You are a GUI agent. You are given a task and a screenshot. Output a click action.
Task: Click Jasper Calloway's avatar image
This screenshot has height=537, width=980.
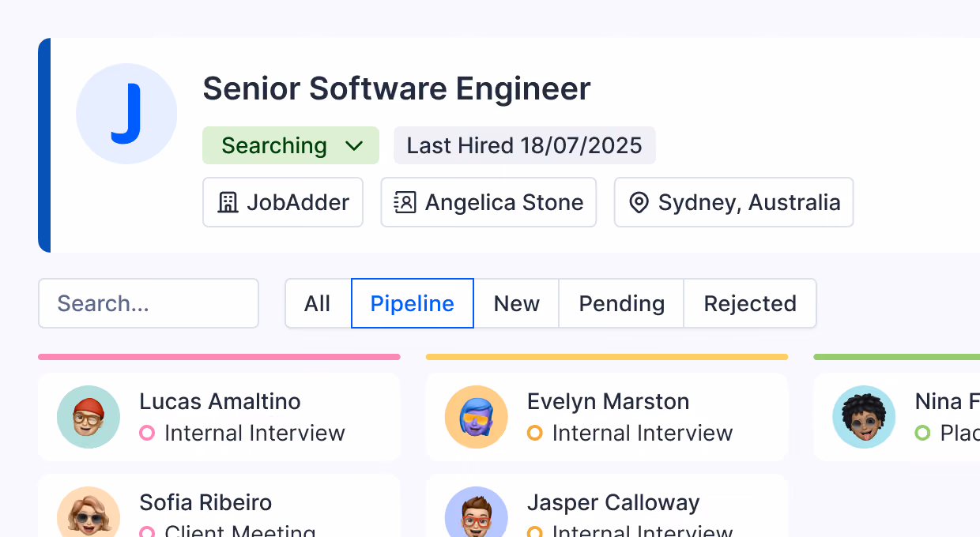pyautogui.click(x=477, y=512)
